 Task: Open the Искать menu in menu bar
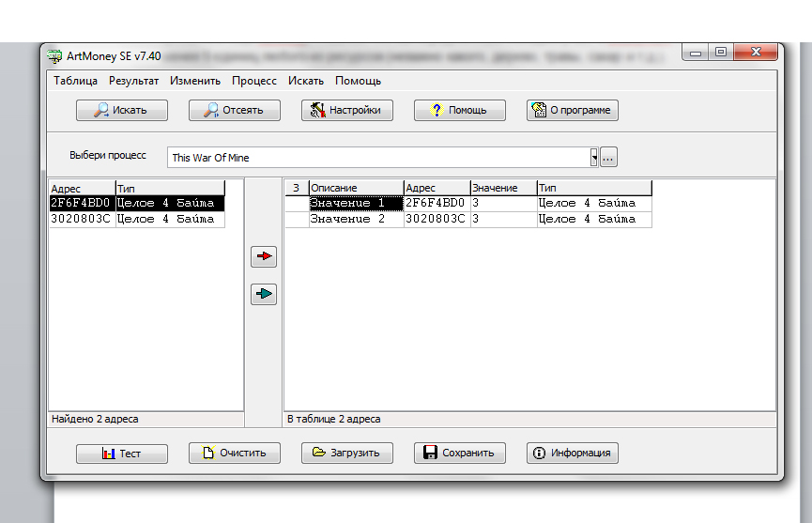(x=306, y=81)
